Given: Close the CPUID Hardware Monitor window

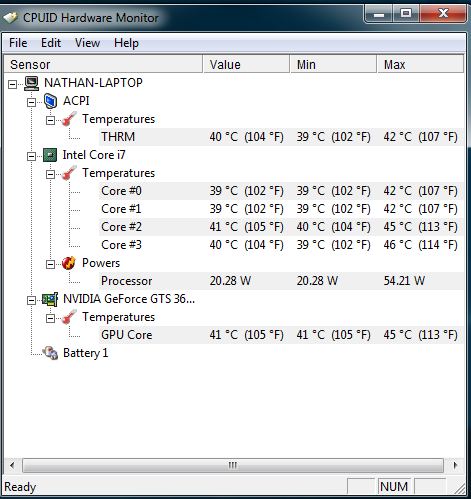Looking at the screenshot, I should (x=443, y=14).
